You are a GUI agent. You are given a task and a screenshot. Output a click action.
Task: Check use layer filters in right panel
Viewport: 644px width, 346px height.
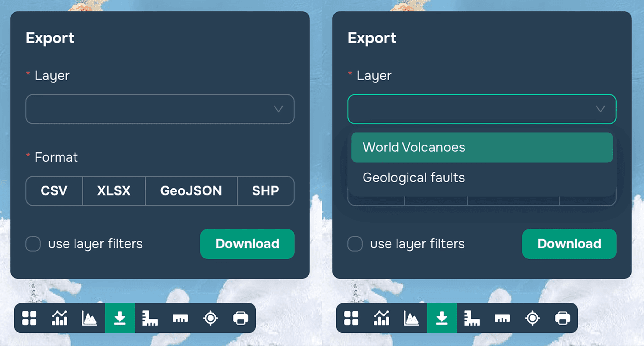[x=355, y=244]
